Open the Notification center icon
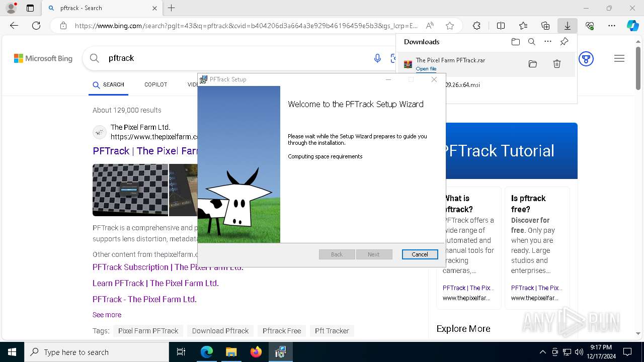Image resolution: width=644 pixels, height=362 pixels. (x=627, y=352)
